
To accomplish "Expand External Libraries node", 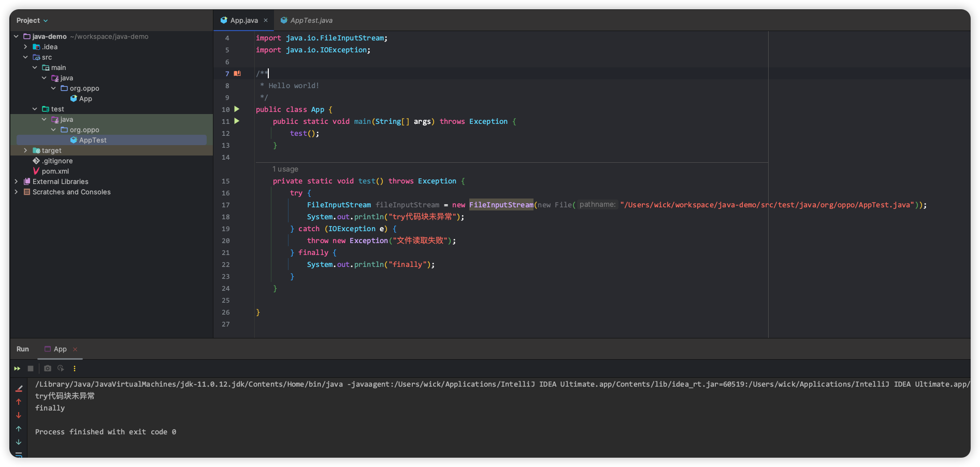I will point(16,181).
